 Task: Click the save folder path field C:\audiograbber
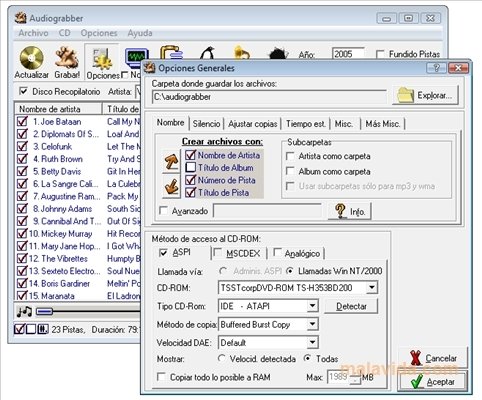tap(269, 97)
